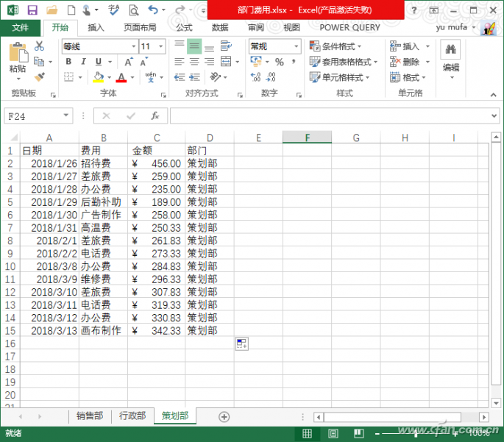
Task: Add a new sheet with the plus icon
Action: 224,417
